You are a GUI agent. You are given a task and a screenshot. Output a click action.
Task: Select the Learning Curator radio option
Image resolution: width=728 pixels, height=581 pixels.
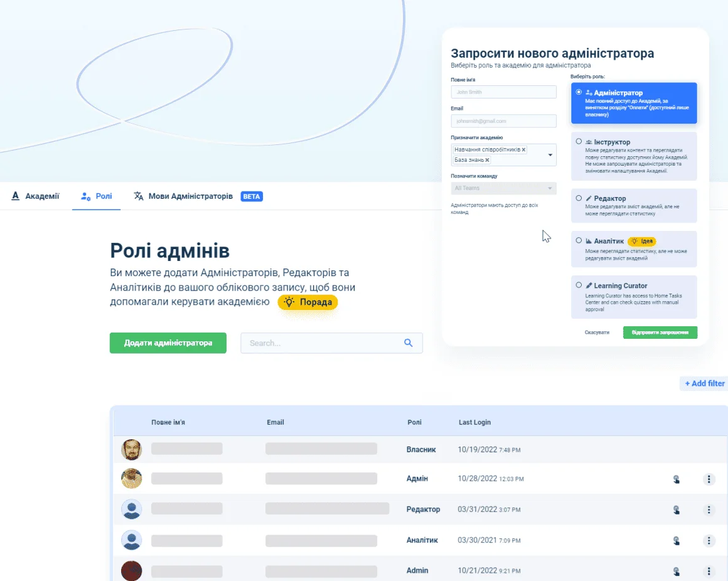579,285
